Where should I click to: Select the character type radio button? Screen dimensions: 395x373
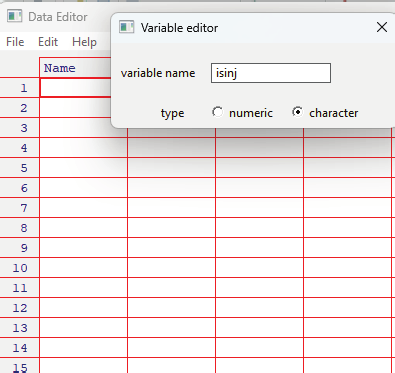point(297,112)
